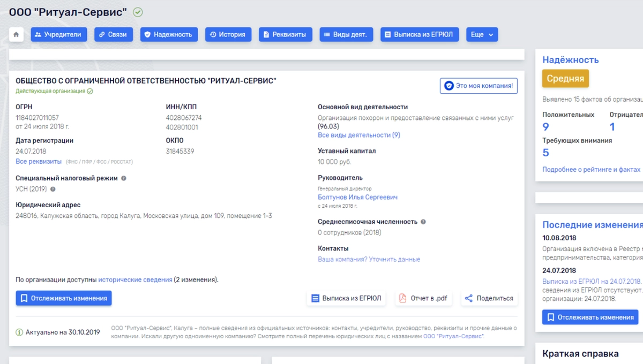
Task: Open the Надежность tab
Action: pyautogui.click(x=169, y=34)
